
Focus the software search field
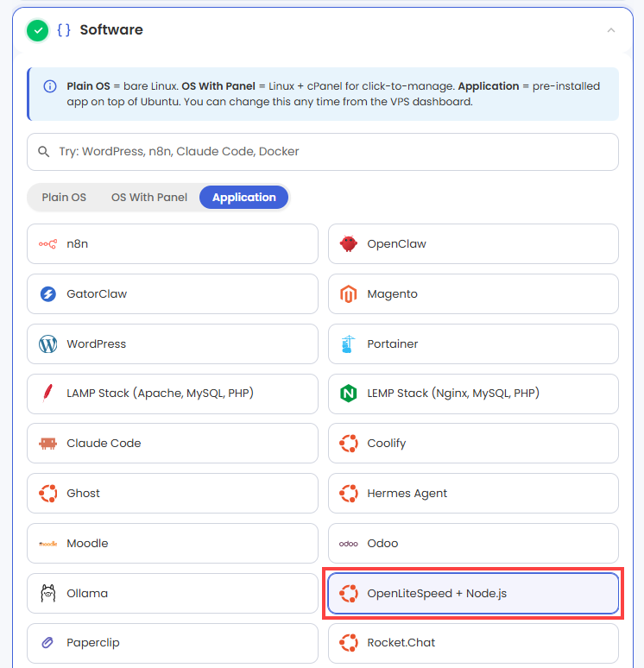(x=323, y=152)
